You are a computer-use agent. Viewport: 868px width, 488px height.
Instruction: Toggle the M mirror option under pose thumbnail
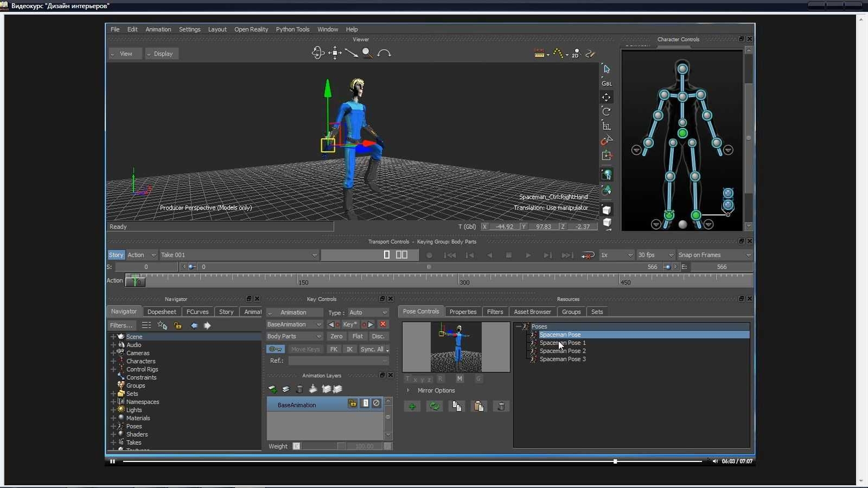[x=459, y=378]
